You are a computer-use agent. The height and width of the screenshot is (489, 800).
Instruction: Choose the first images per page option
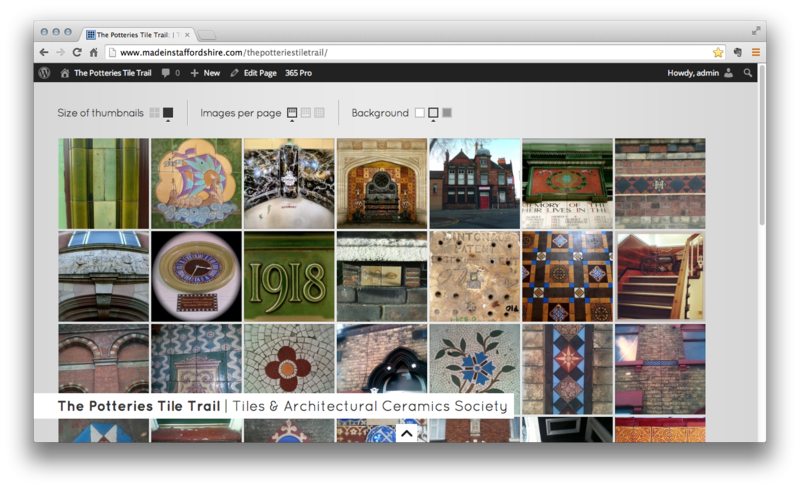pos(292,113)
